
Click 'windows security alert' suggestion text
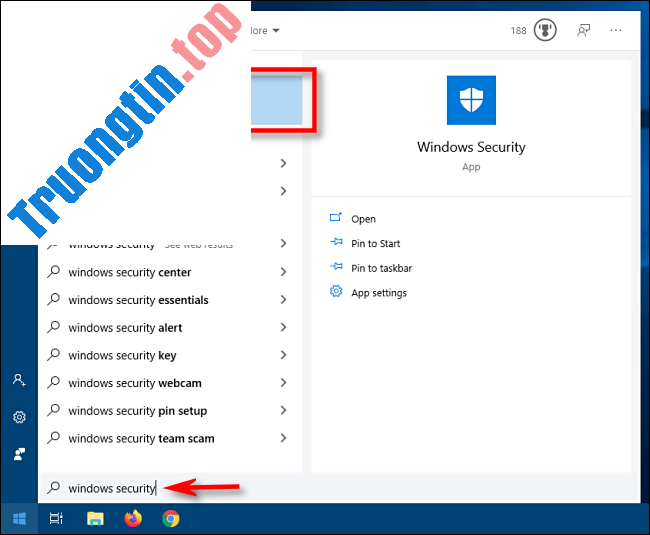click(x=125, y=328)
